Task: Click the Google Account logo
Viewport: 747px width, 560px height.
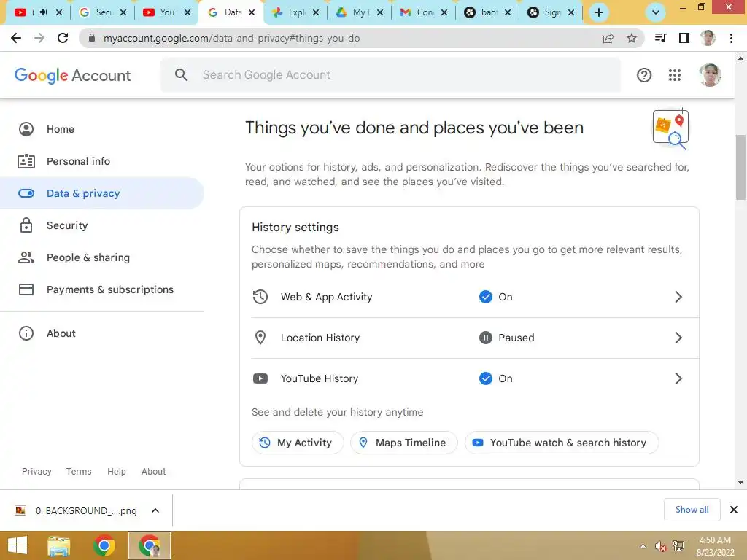Action: pyautogui.click(x=72, y=75)
